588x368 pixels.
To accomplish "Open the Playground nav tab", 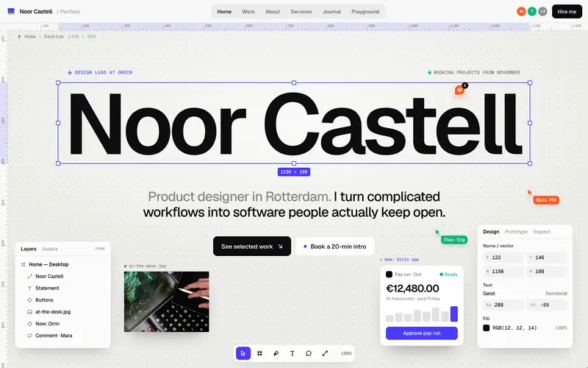I will [x=365, y=12].
